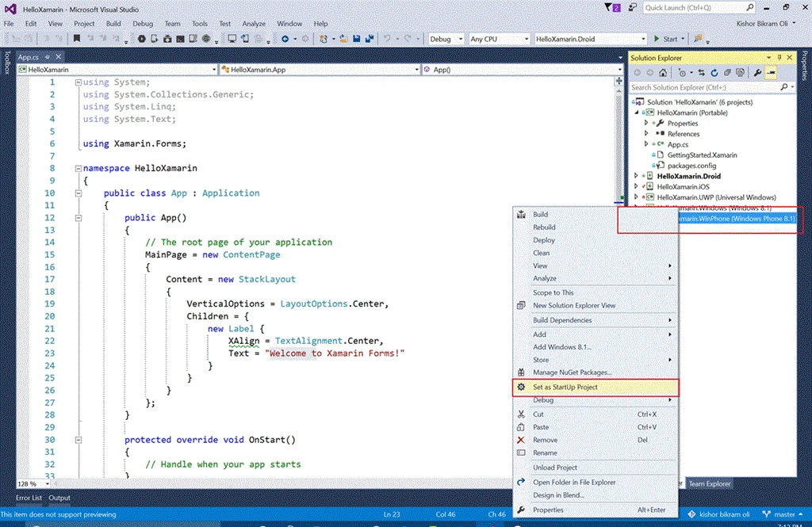Collapse the namespace outline box at line 8
Screen dimensions: 812x527
coord(79,168)
